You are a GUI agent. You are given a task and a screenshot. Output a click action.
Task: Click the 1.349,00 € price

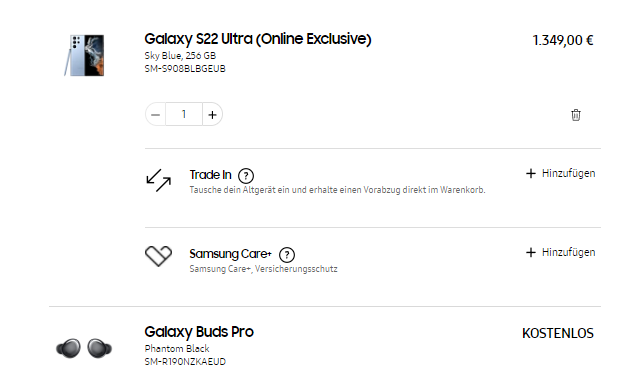coord(563,41)
